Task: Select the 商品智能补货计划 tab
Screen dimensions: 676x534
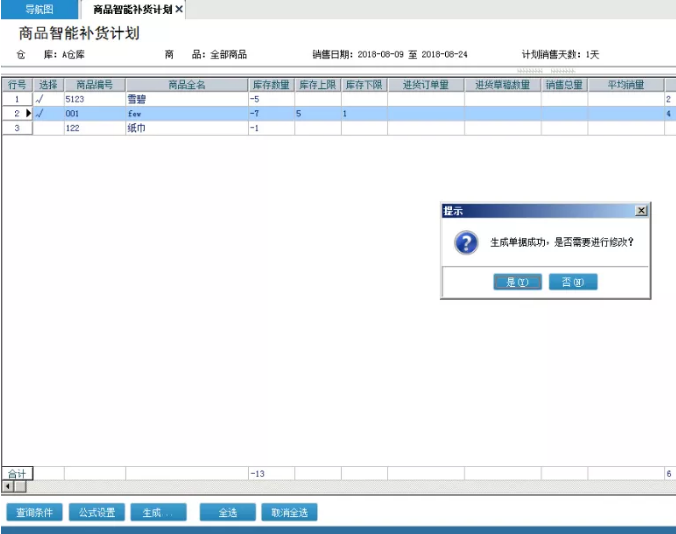Action: (x=132, y=9)
